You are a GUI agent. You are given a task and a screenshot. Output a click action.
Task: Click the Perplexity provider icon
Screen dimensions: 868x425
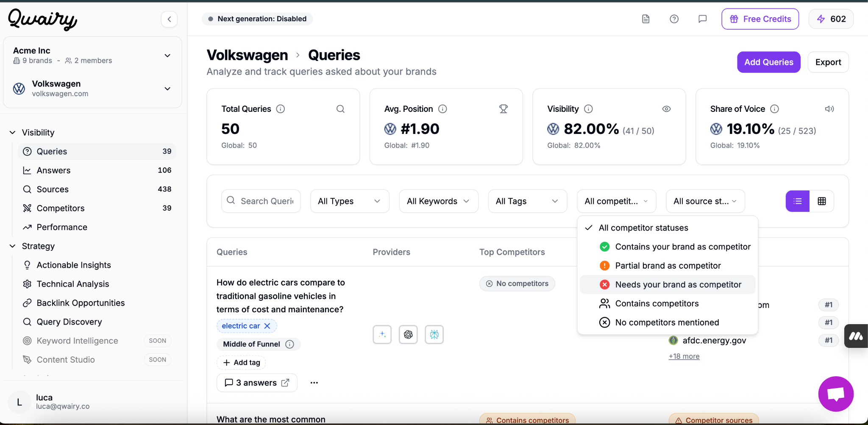click(434, 334)
